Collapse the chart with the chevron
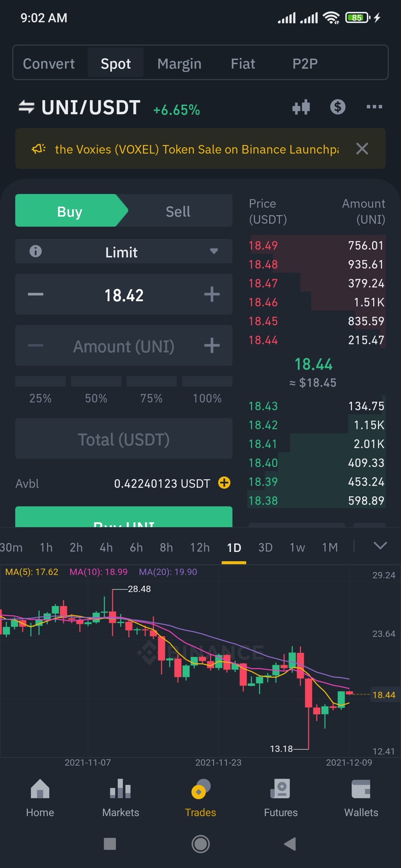Screen dimensions: 401x868 380,546
